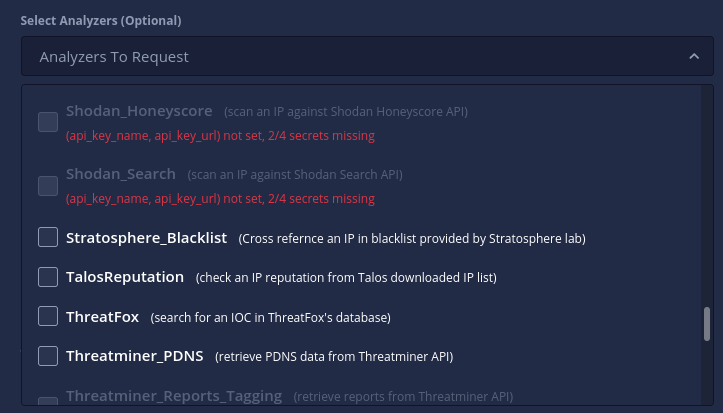Image resolution: width=723 pixels, height=413 pixels.
Task: Open the Analyzers To Request field
Action: click(367, 56)
